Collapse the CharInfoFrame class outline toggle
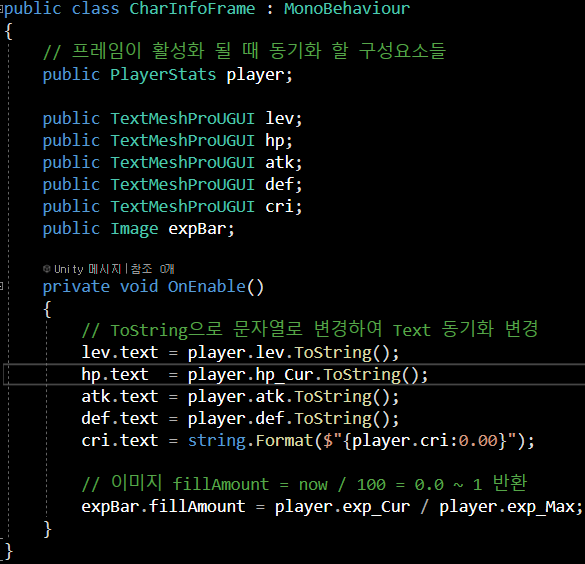The image size is (585, 564). [x=1, y=9]
